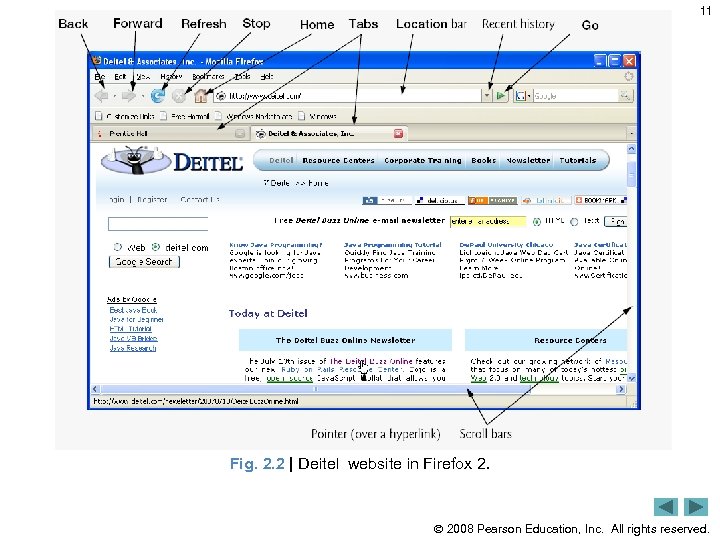Screen dimensions: 720x540
Task: Click the green Go arrow button
Action: point(501,96)
